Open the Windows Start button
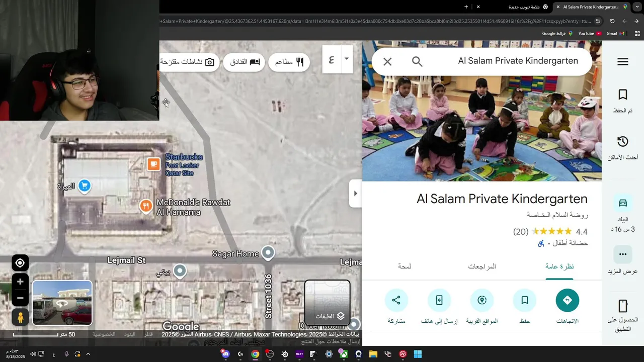Image resolution: width=644 pixels, height=362 pixels. pyautogui.click(x=418, y=354)
